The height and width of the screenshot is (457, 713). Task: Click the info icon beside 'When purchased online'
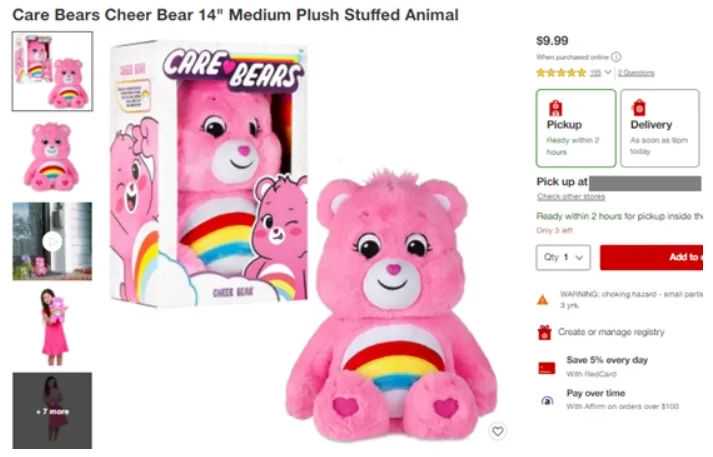pos(616,57)
